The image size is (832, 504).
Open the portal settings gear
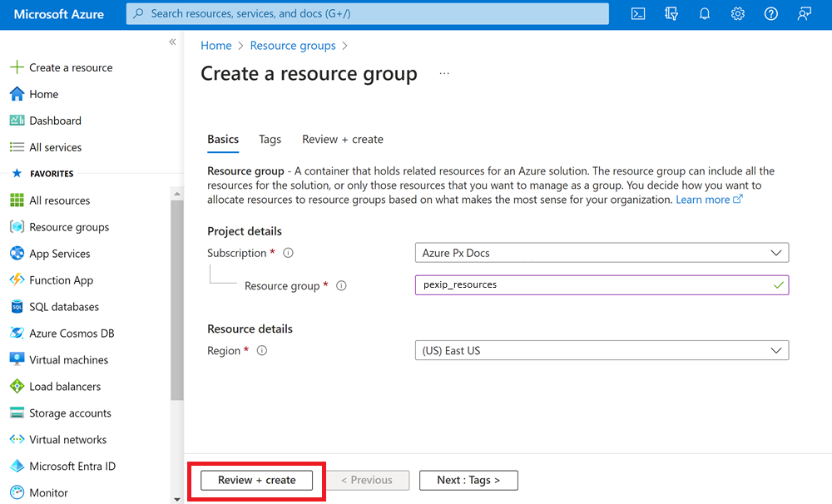click(x=737, y=13)
